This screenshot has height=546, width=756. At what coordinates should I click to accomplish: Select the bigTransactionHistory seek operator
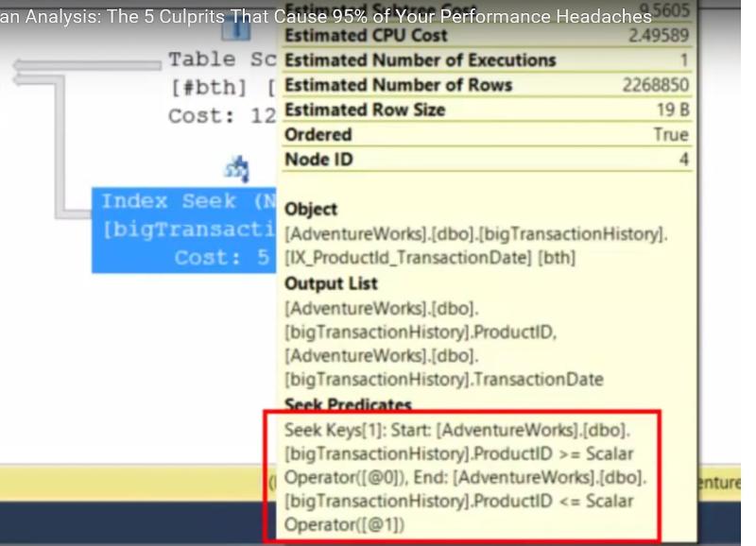(180, 228)
